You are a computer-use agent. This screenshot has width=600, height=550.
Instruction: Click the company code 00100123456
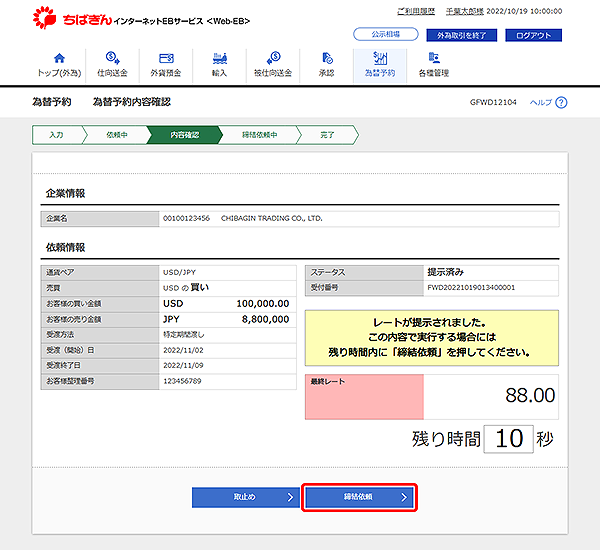coord(186,219)
